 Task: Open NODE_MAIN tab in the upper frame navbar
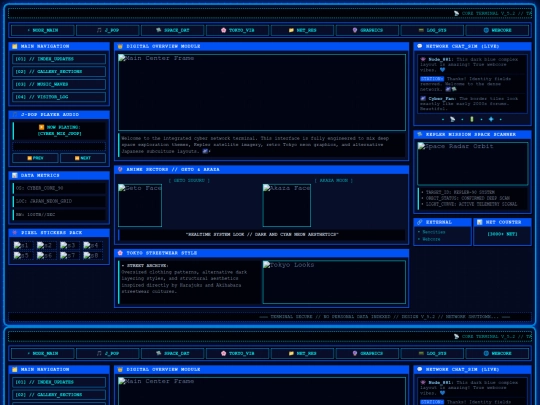(43, 30)
